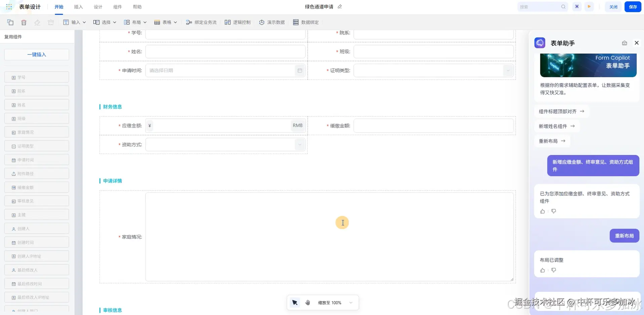Viewport: 644px width, 315px height.
Task: Select 创建人 in the reusable components list
Action: point(37,228)
